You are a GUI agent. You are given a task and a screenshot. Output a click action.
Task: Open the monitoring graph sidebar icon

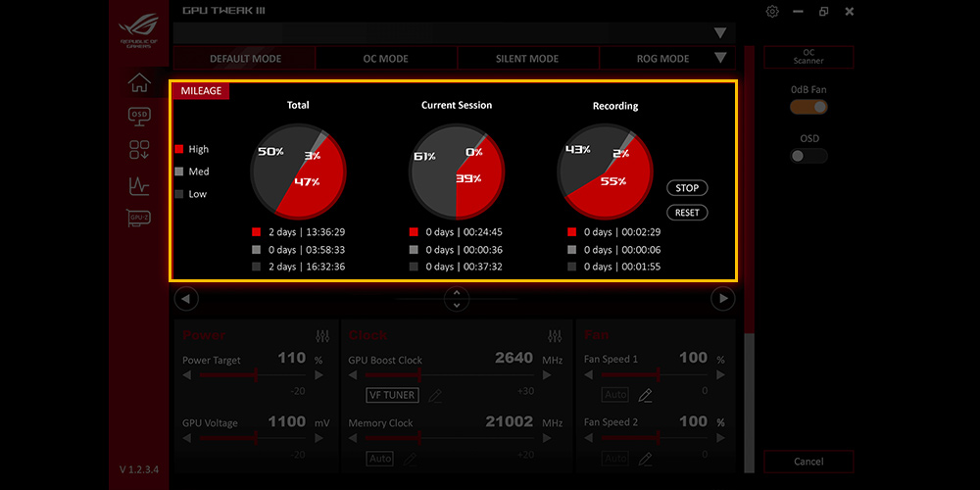point(139,185)
